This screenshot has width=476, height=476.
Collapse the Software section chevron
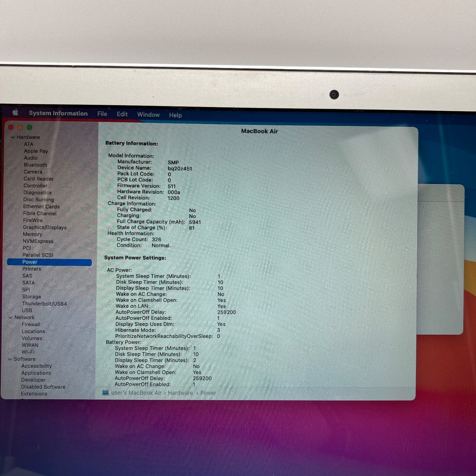(10, 359)
